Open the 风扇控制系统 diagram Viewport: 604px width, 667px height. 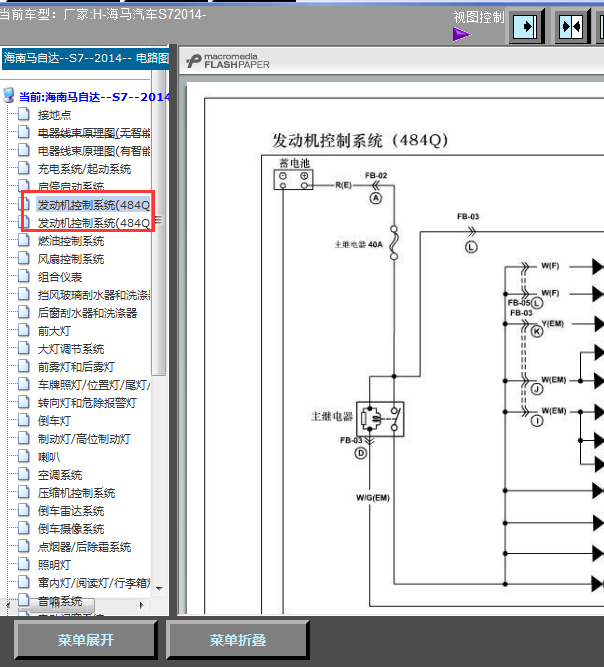(x=71, y=259)
